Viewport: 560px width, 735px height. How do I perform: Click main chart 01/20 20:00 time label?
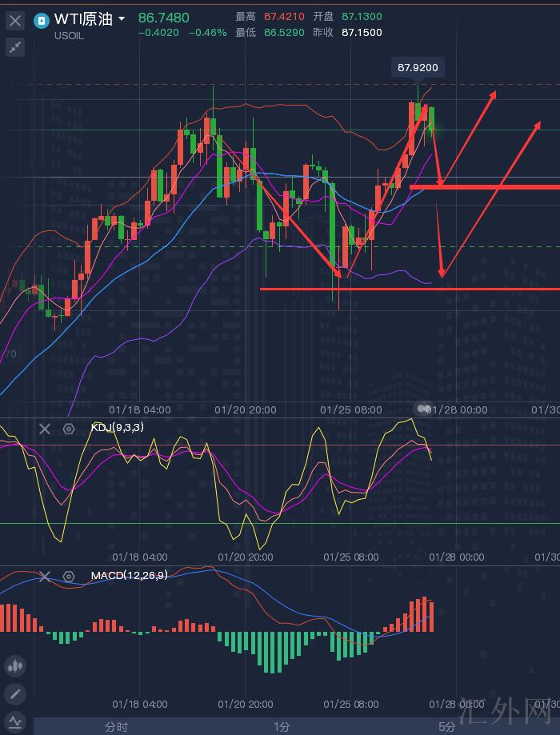(246, 409)
